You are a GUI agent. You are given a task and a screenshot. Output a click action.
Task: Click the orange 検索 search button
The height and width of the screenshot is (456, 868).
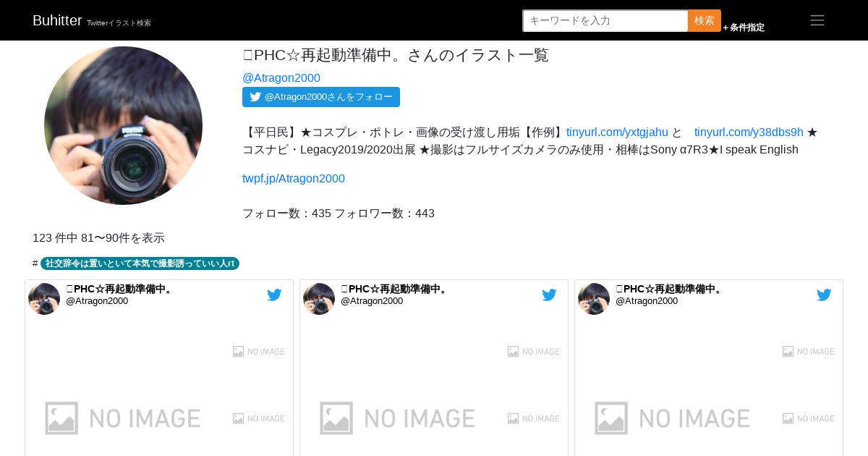coord(705,20)
